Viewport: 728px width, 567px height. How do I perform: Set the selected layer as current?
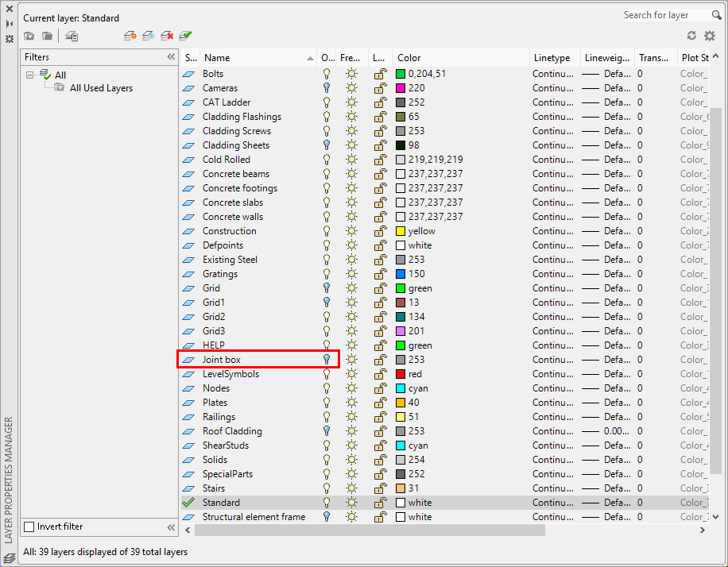185,36
